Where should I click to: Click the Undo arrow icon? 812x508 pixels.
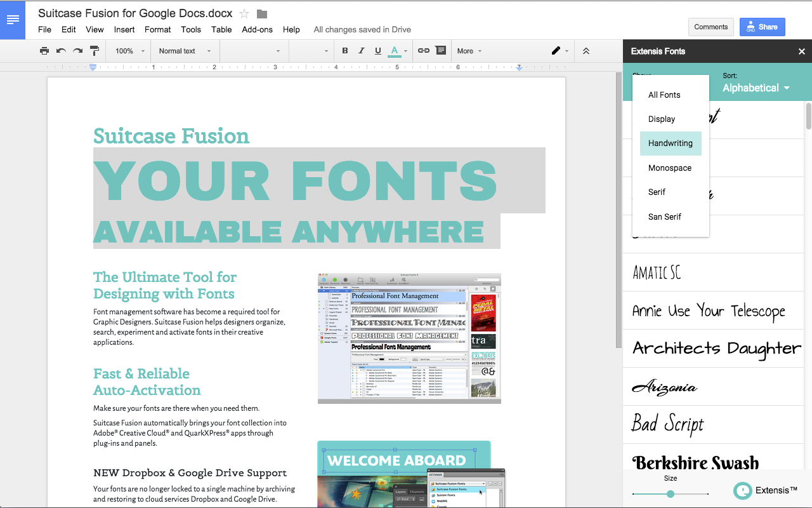(x=61, y=51)
